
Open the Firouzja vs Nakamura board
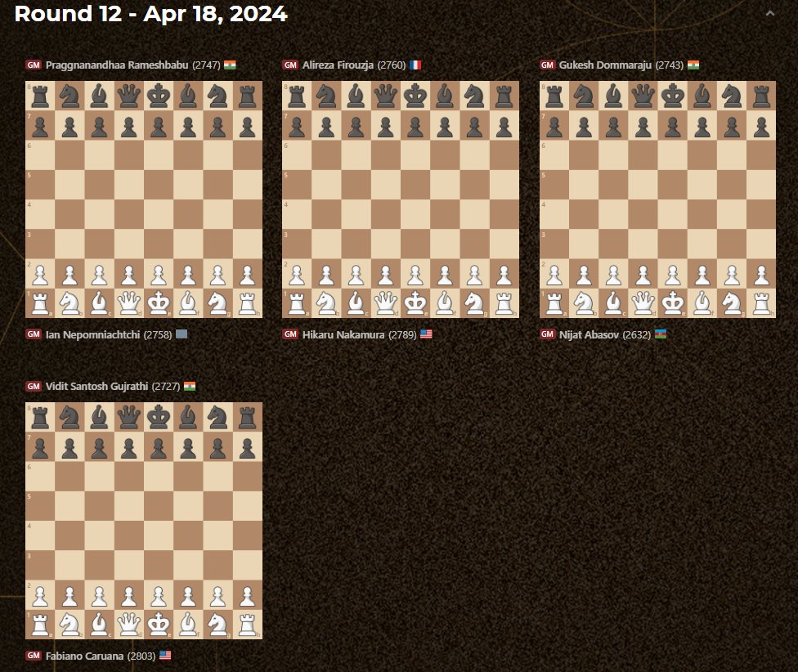tap(401, 199)
